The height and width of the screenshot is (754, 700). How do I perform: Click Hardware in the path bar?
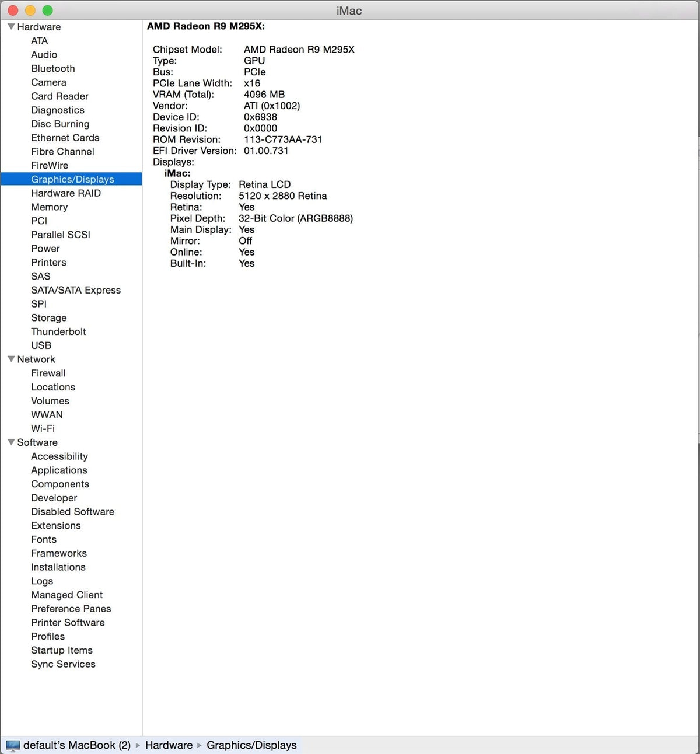[x=169, y=745]
